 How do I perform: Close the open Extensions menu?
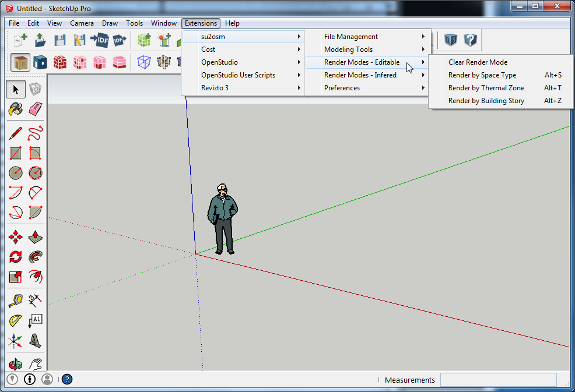point(201,23)
